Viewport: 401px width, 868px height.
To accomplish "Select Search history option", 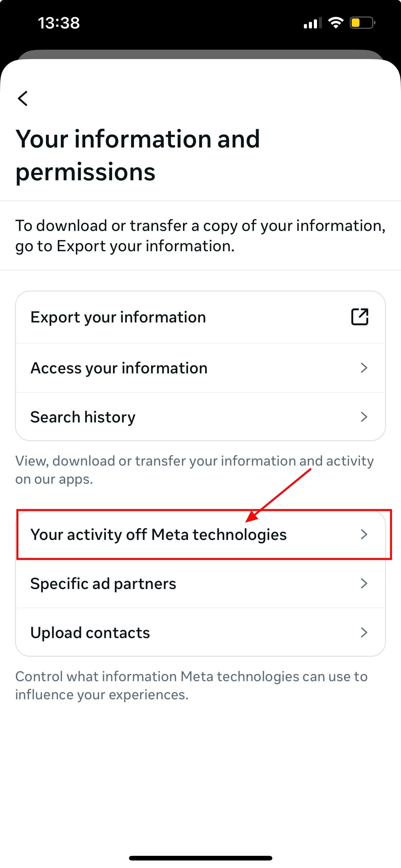I will click(x=83, y=417).
